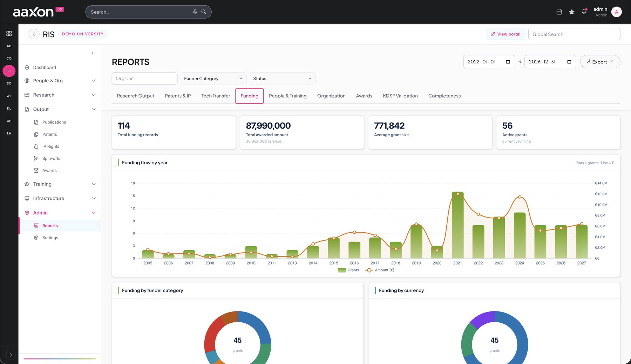Screen dimensions: 631x364
Task: Open the CO module in the left rail
Action: click(x=9, y=59)
